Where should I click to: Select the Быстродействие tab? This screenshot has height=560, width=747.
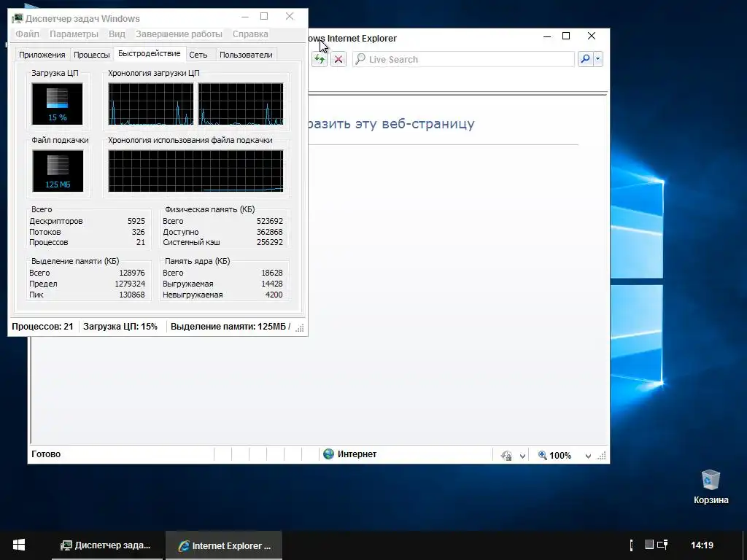click(149, 53)
